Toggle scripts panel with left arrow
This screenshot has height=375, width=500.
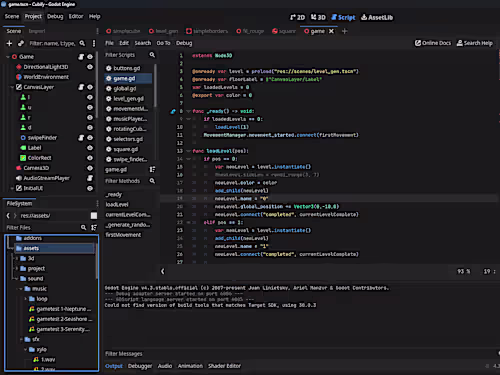click(163, 271)
